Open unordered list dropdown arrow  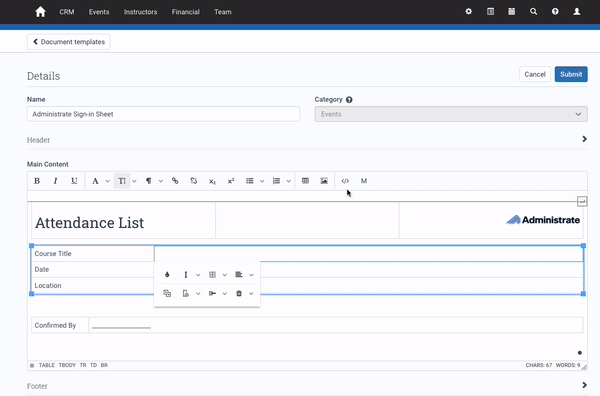coord(262,181)
